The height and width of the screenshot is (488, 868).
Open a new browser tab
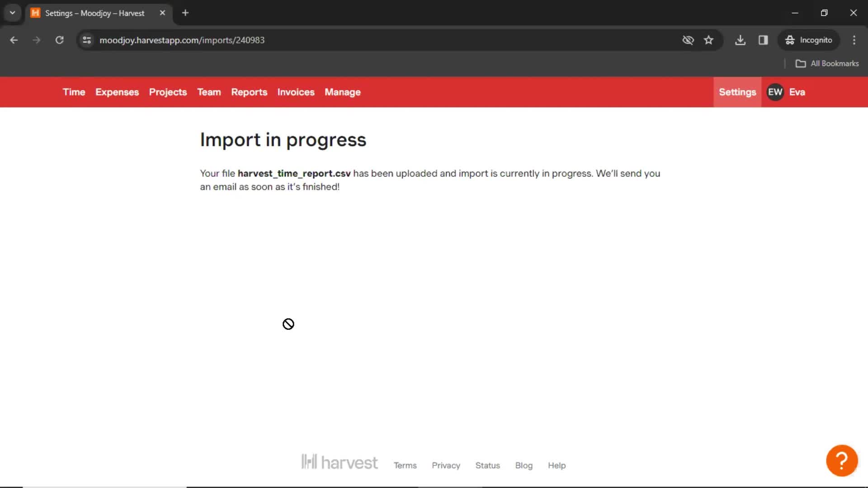click(185, 13)
